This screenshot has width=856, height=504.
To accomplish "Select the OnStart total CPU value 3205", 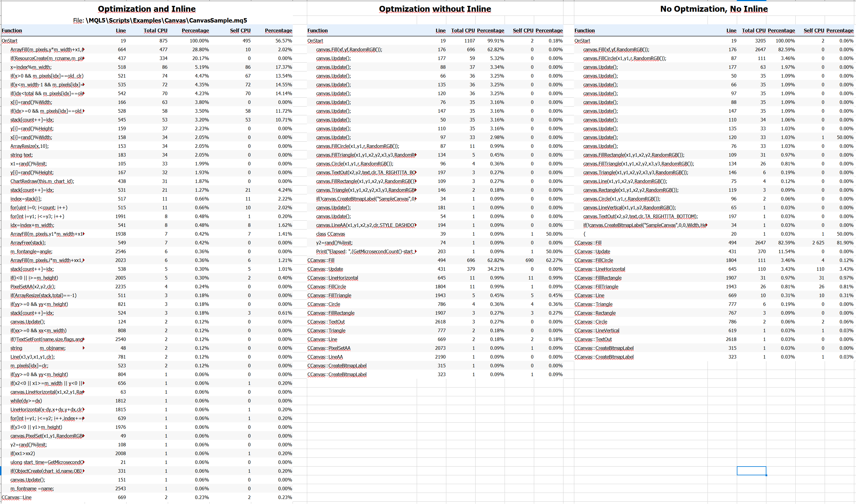I will 761,41.
